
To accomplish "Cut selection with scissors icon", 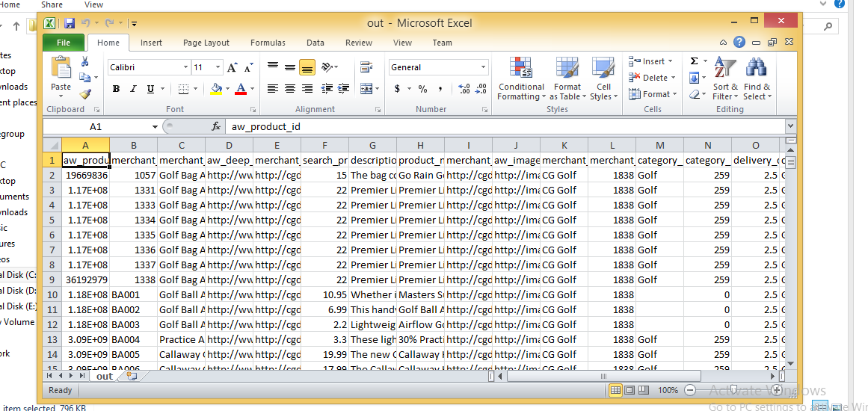I will click(x=84, y=61).
